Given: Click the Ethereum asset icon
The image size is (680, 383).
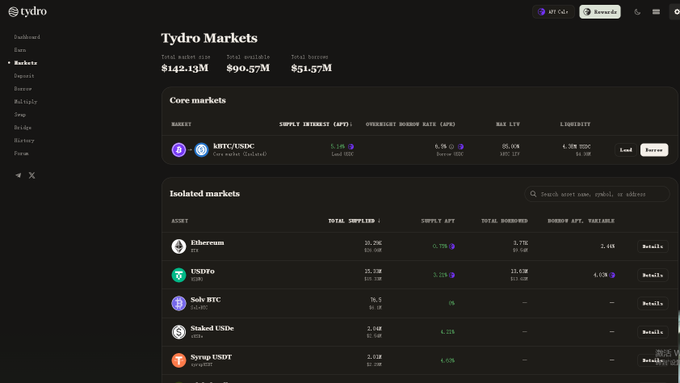Looking at the screenshot, I should tap(179, 246).
